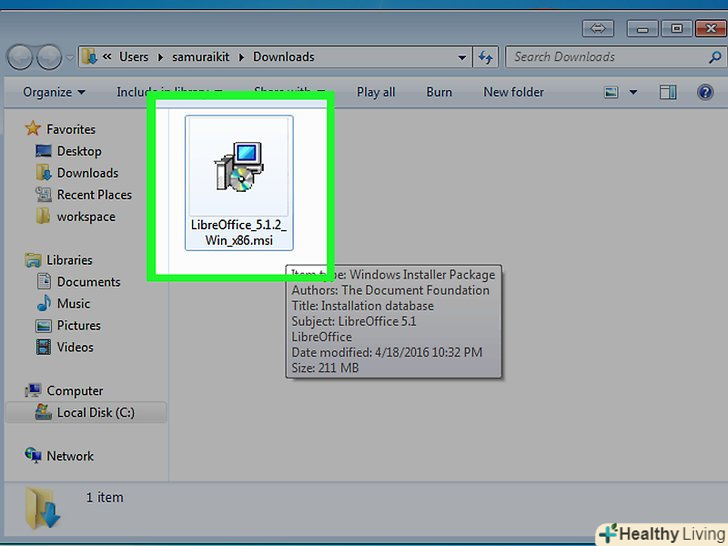Viewport: 728px width, 546px height.
Task: Show hidden breadcrumb locations with double chevron
Action: click(x=107, y=57)
